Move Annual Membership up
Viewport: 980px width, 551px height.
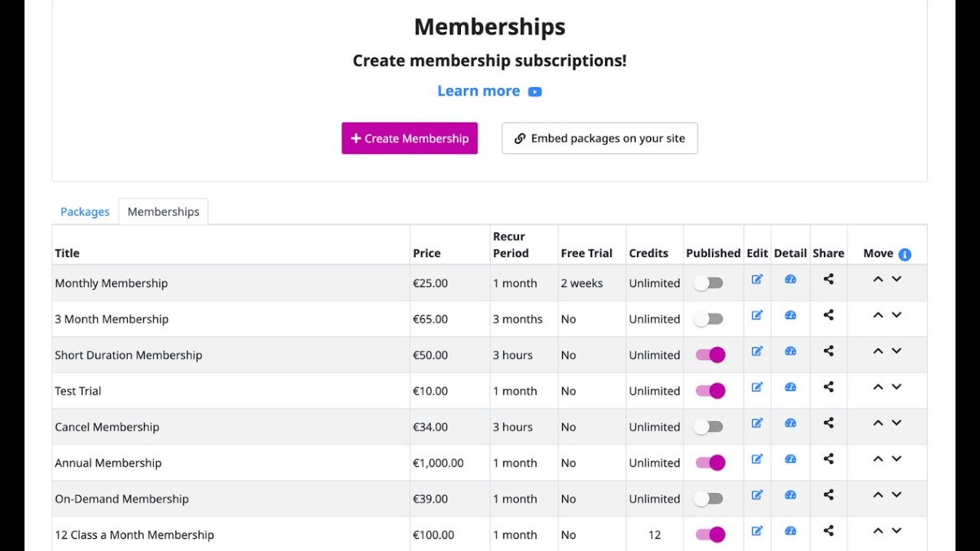pos(878,459)
